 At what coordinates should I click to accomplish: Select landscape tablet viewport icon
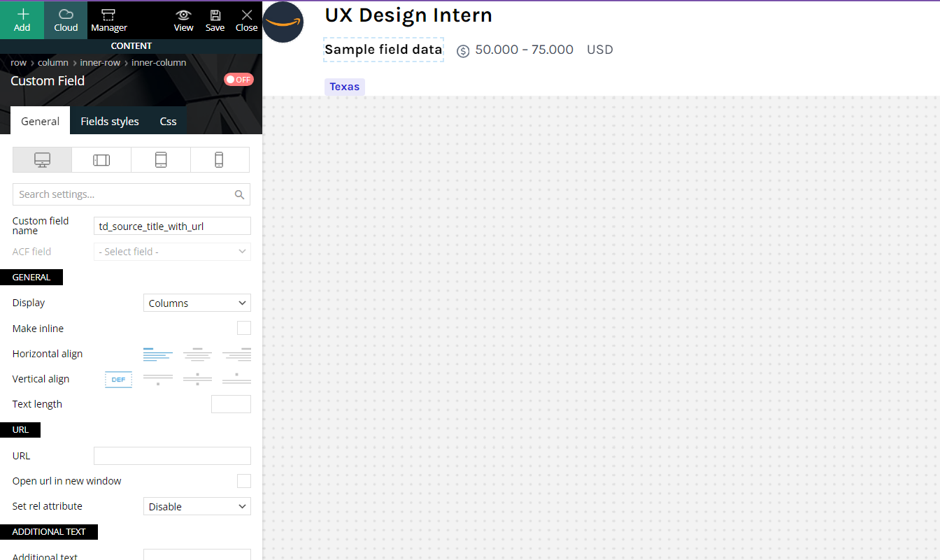coord(101,160)
